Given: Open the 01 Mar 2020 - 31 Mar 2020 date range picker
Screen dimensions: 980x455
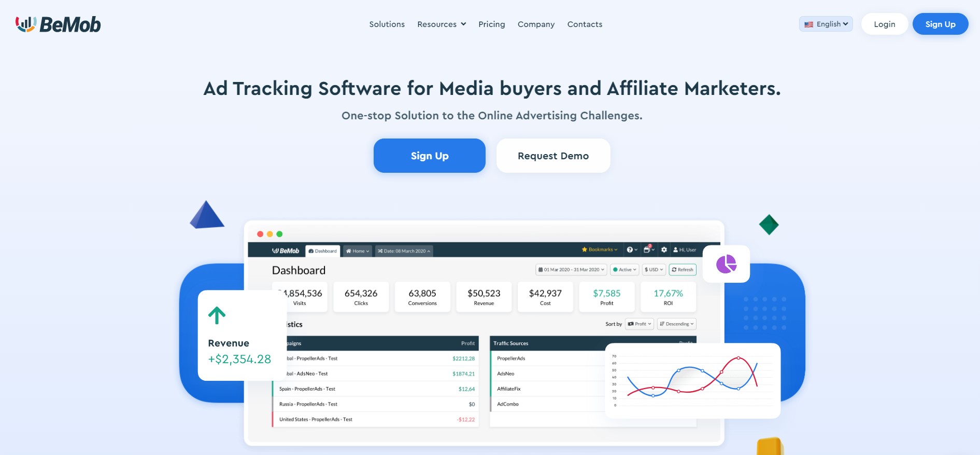Looking at the screenshot, I should pos(571,270).
